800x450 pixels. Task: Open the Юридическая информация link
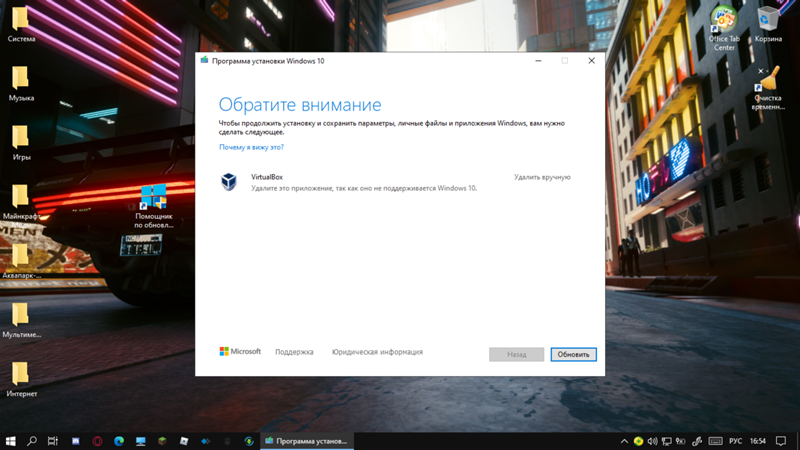point(377,352)
